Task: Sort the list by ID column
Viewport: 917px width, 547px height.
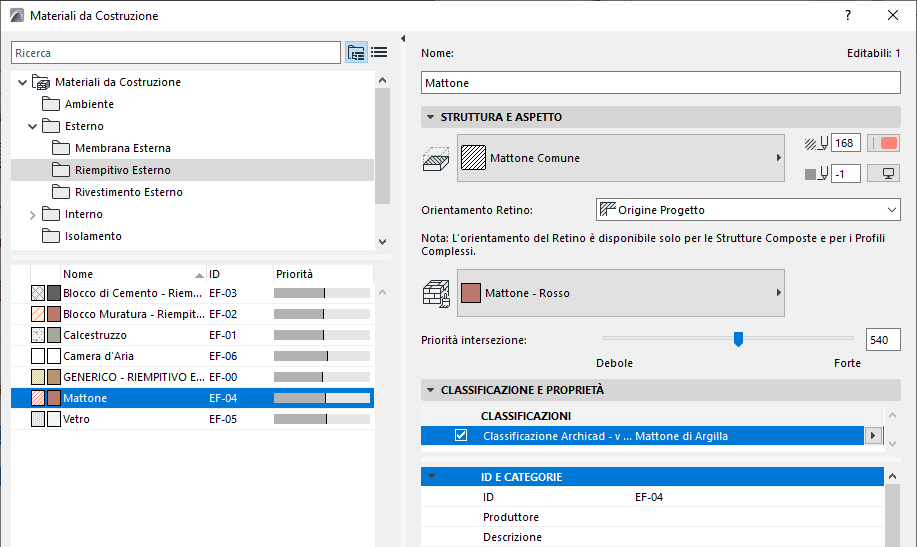Action: tap(240, 274)
